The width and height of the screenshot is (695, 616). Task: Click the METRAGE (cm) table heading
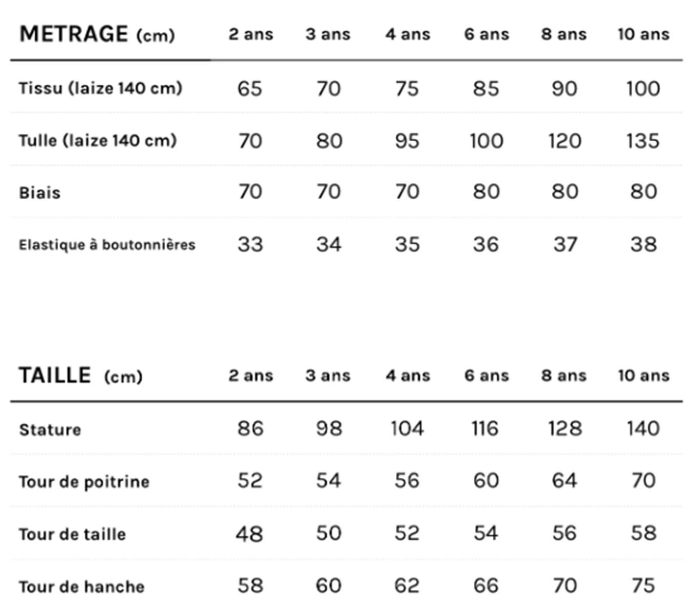pos(97,34)
